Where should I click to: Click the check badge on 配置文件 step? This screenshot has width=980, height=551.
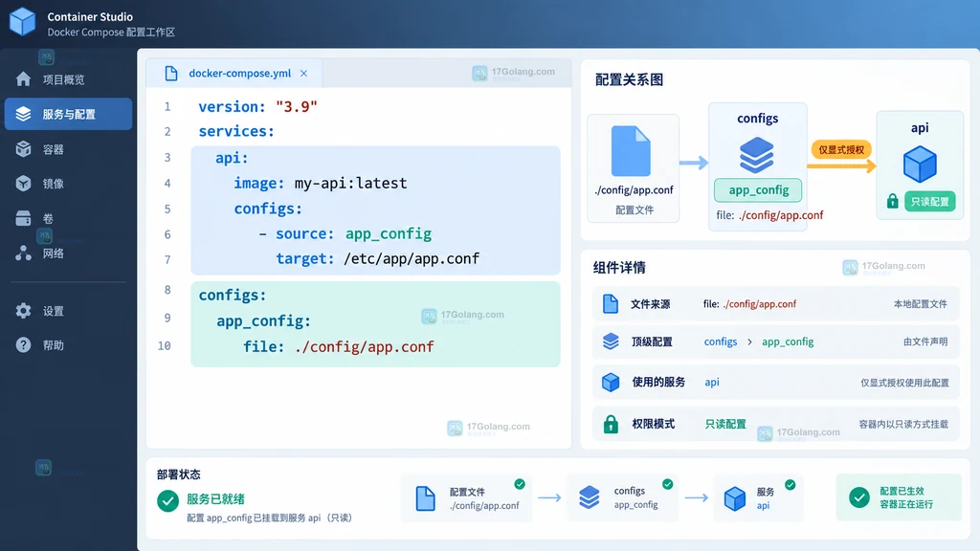pyautogui.click(x=520, y=484)
